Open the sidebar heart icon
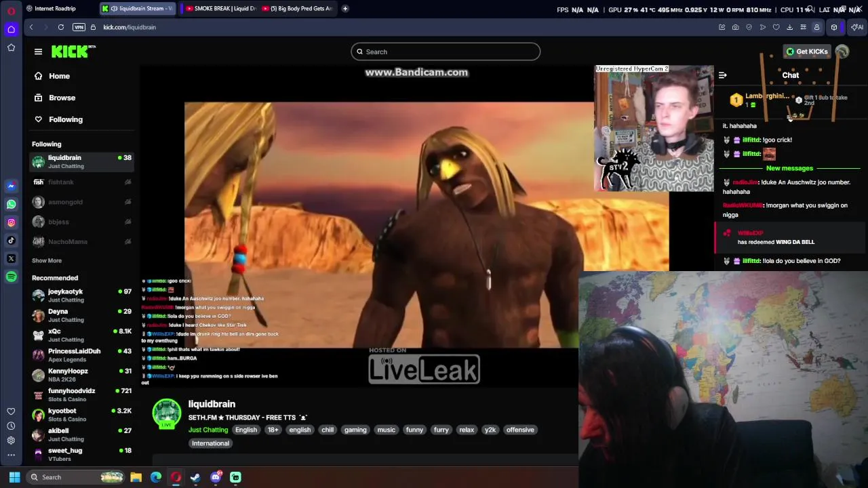 (x=11, y=411)
